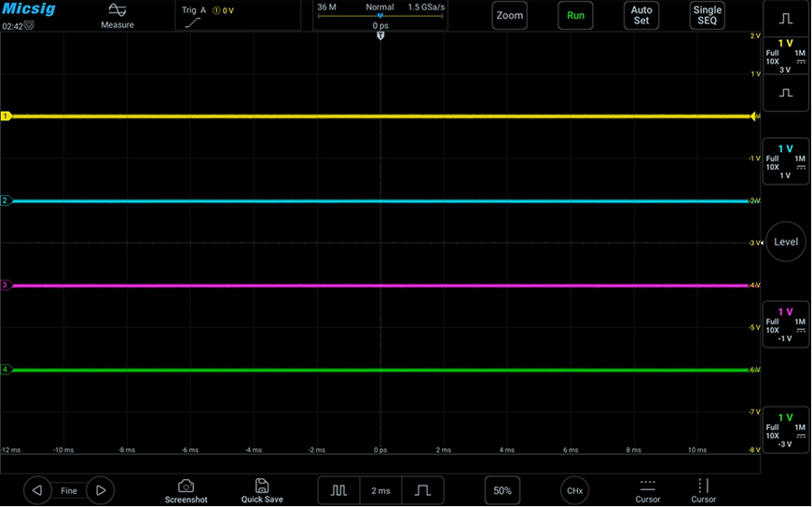Image resolution: width=812 pixels, height=507 pixels.
Task: Open channel 4 green 1 V settings
Action: [x=786, y=430]
